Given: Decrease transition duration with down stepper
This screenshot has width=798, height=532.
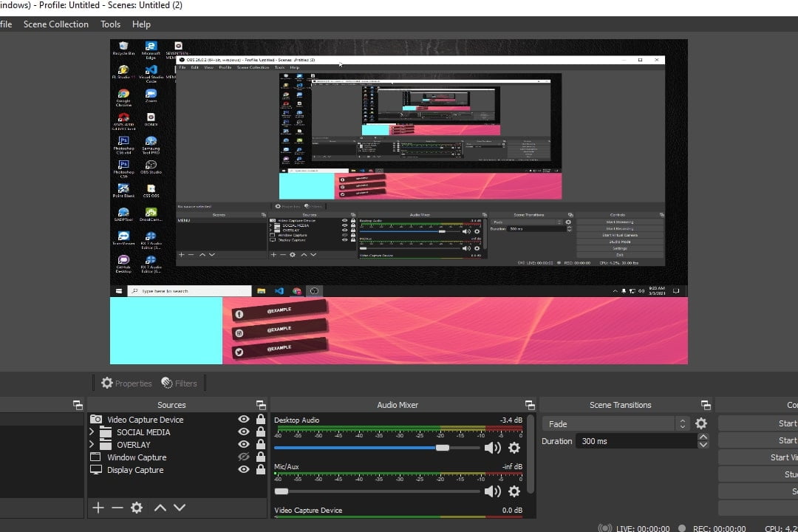Looking at the screenshot, I should [703, 445].
